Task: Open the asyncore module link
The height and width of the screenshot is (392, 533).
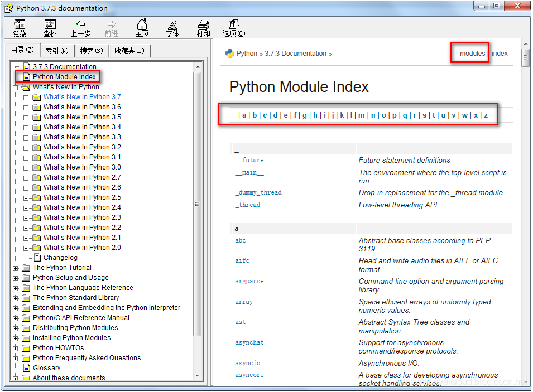Action: (249, 375)
